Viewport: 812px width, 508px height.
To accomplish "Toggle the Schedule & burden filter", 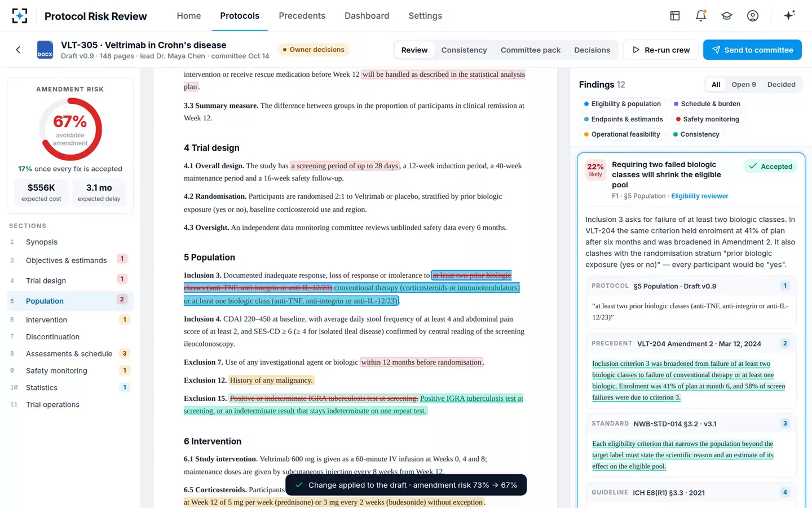I will pyautogui.click(x=707, y=104).
